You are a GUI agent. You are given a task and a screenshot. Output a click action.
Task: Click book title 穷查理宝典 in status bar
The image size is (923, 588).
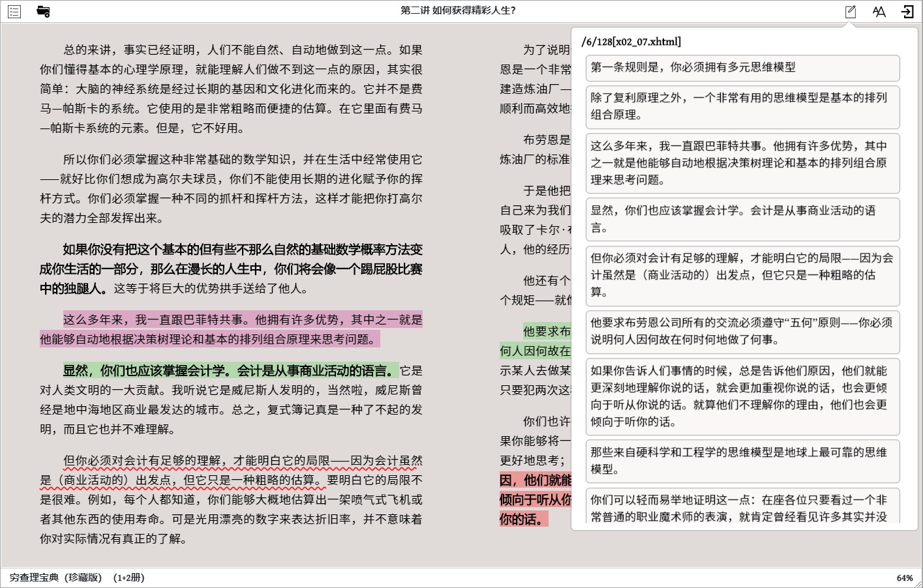(77, 578)
